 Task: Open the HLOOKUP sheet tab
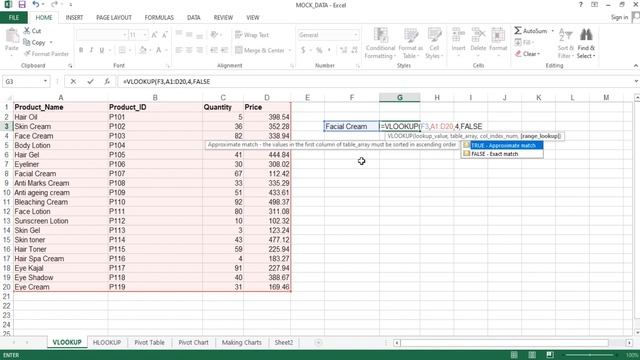tap(107, 342)
